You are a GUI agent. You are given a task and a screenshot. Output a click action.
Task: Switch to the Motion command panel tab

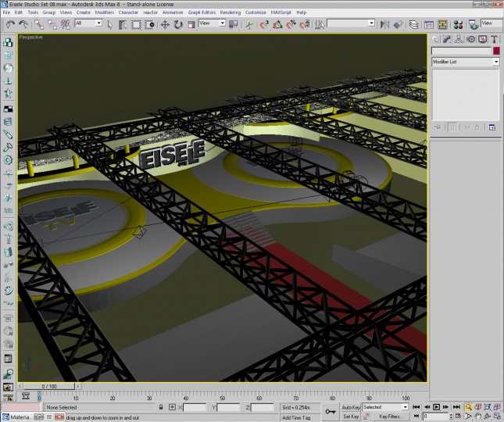click(470, 40)
